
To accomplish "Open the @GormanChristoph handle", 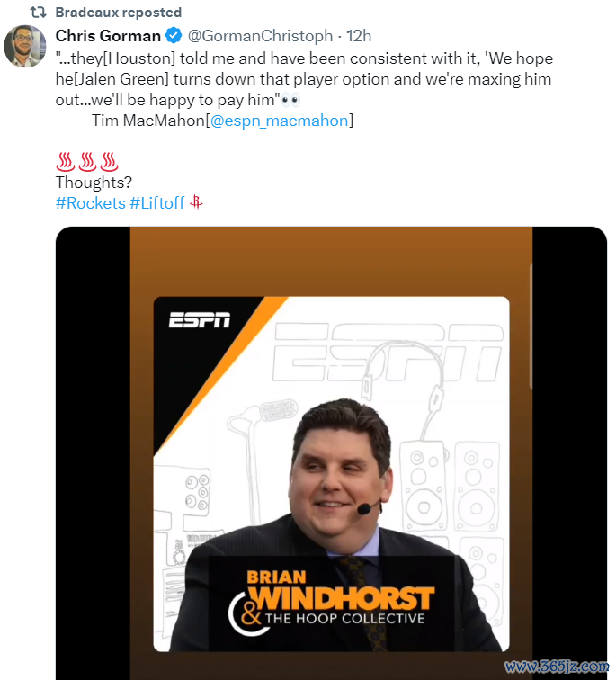I will [x=260, y=36].
